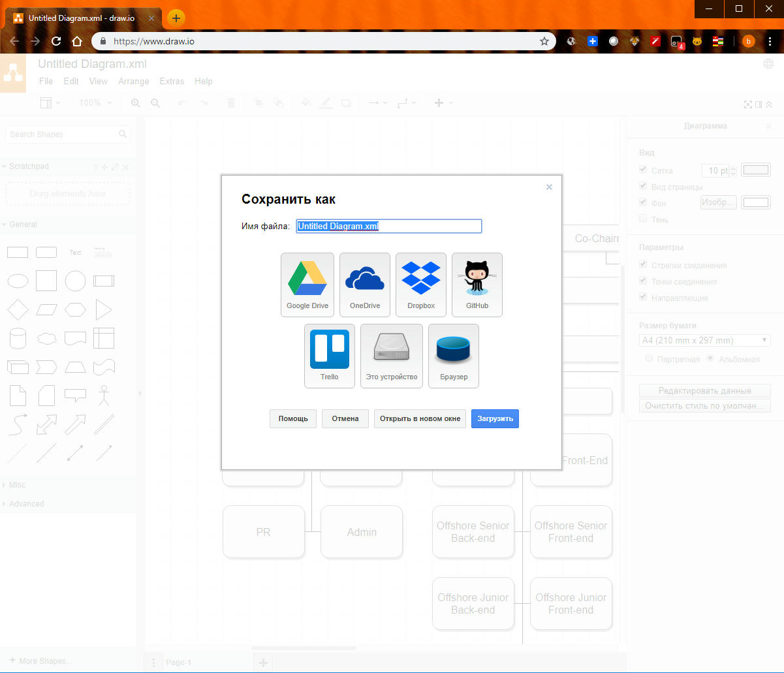Open the A4 paper size dropdown
This screenshot has height=673, width=784.
tap(705, 341)
